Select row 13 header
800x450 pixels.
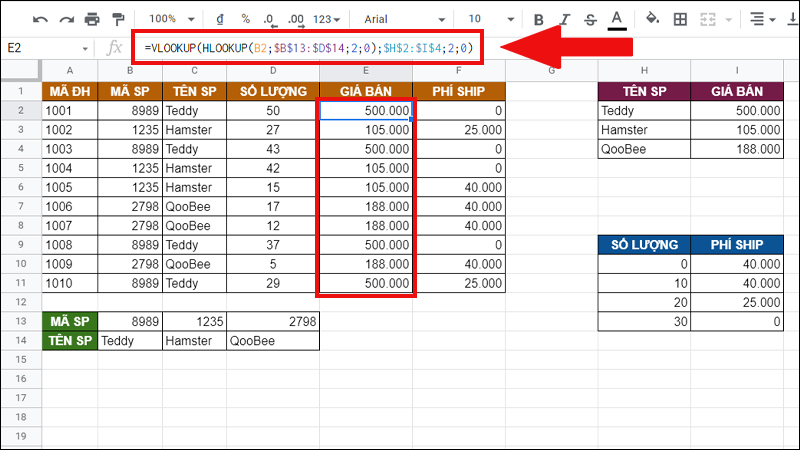[x=21, y=321]
